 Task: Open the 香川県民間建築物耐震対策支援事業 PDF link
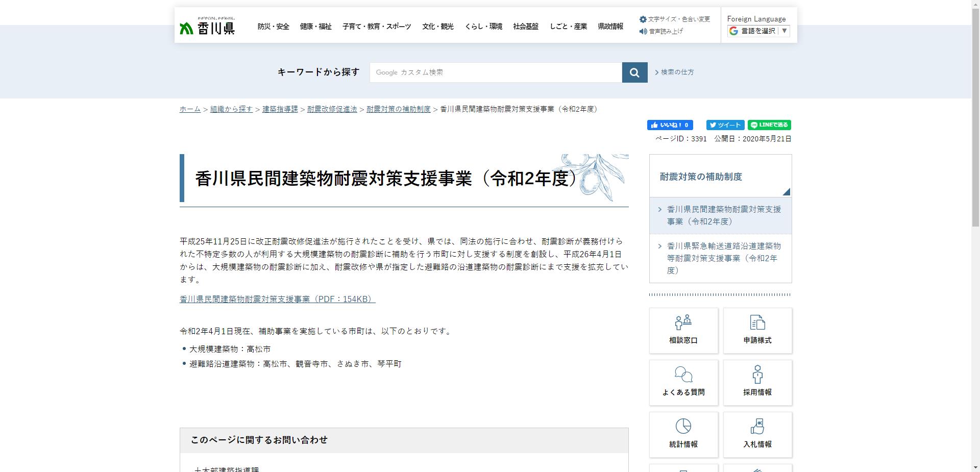pyautogui.click(x=277, y=299)
